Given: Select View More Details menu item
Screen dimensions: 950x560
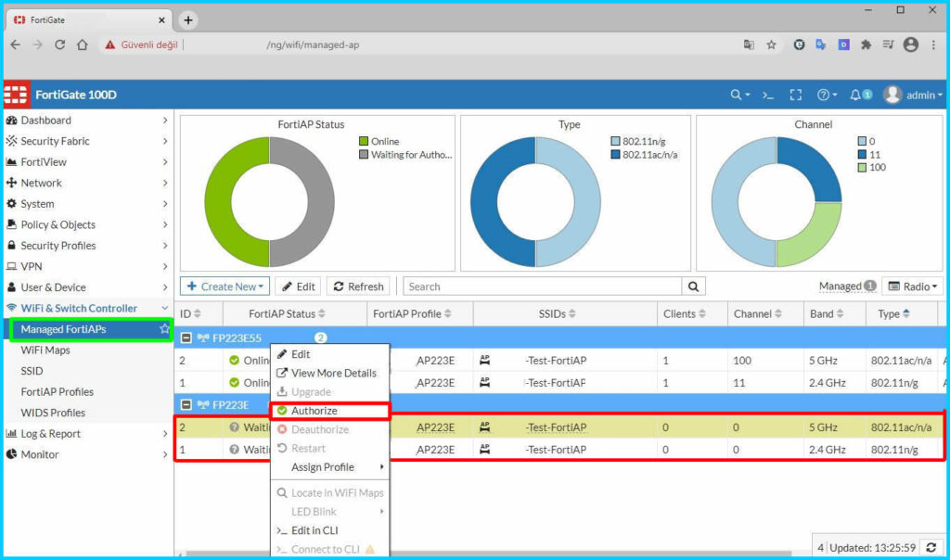Looking at the screenshot, I should pos(329,374).
